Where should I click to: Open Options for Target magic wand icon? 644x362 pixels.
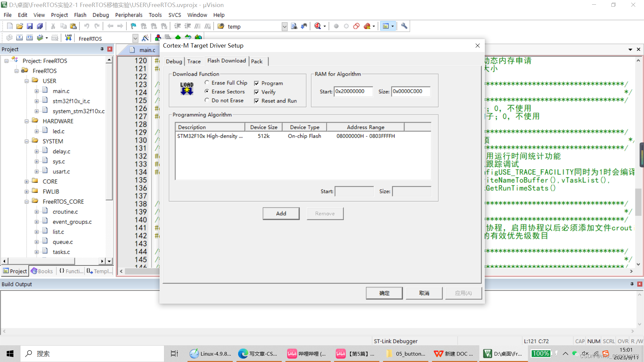[x=145, y=38]
